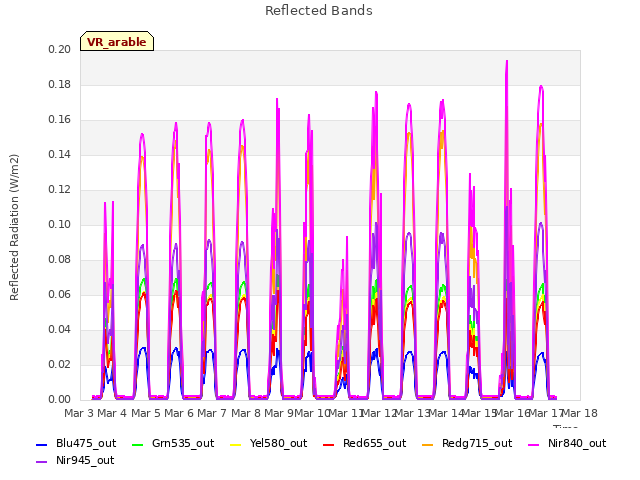Click the Mar 7 x-axis date label
This screenshot has height=480, width=640.
(x=212, y=413)
